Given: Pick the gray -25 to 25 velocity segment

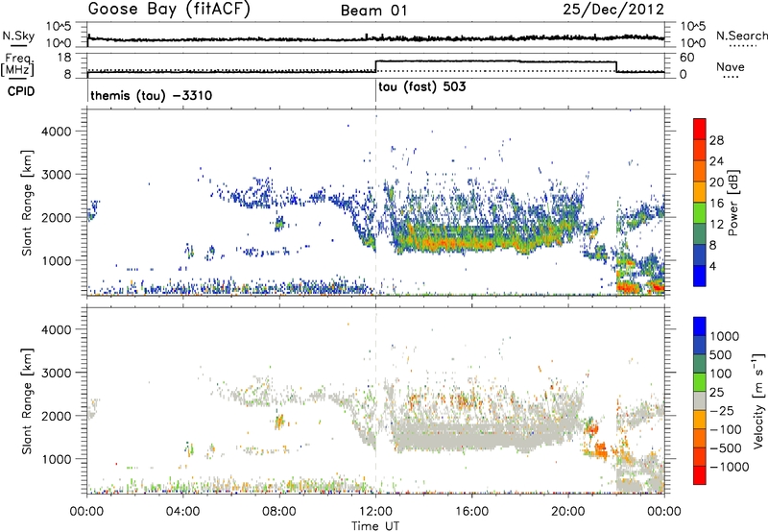Looking at the screenshot, I should (700, 400).
